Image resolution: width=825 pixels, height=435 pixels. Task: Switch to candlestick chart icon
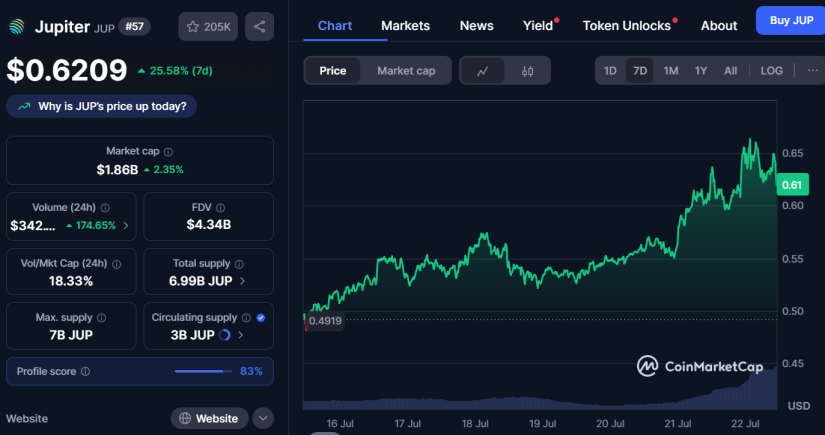tap(527, 71)
